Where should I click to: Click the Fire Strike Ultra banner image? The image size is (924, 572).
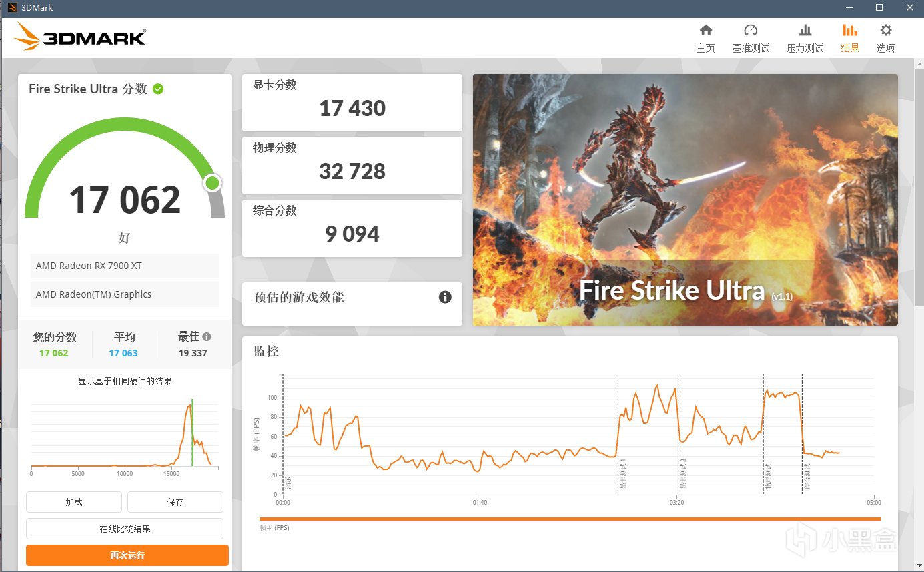[685, 200]
